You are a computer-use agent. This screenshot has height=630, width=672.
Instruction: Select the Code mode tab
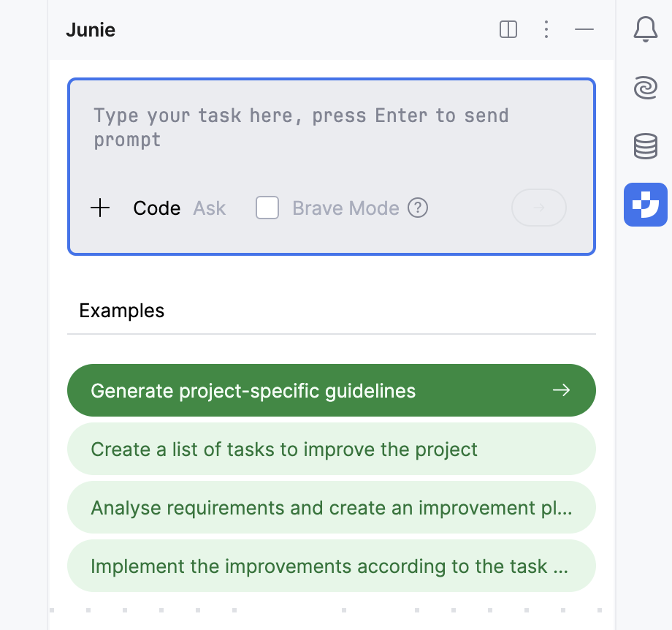pyautogui.click(x=157, y=208)
